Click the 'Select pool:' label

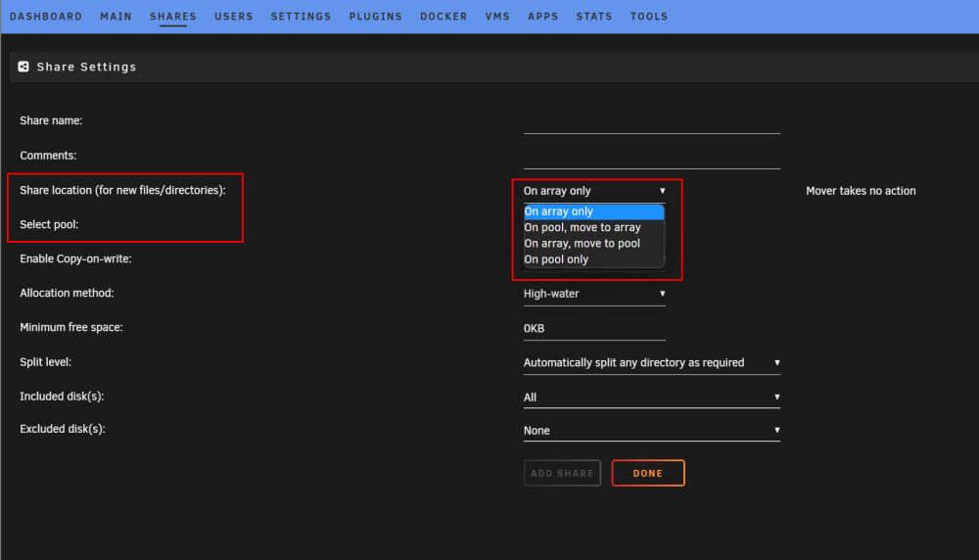[x=49, y=225]
